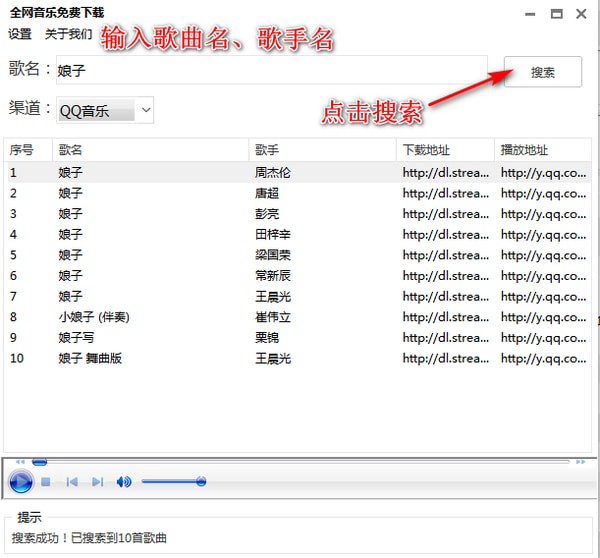The width and height of the screenshot is (600, 558).
Task: Open the 关于我们 menu
Action: (x=68, y=34)
